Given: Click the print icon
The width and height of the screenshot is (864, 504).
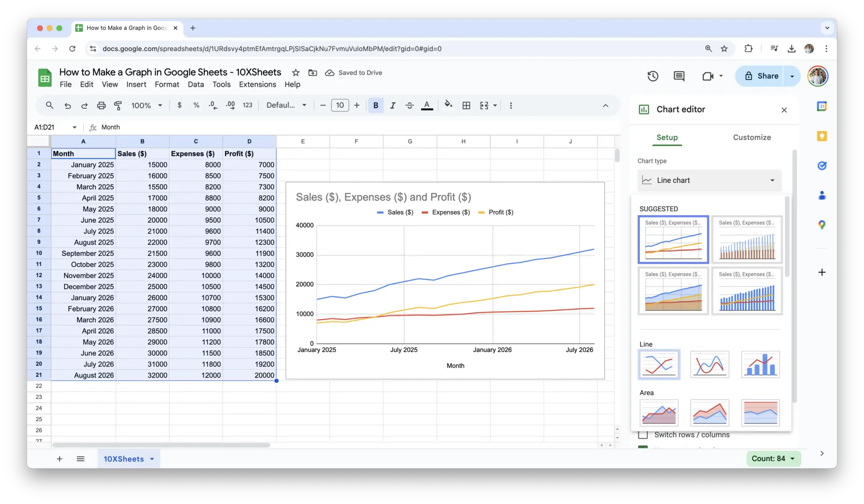Looking at the screenshot, I should pyautogui.click(x=101, y=105).
